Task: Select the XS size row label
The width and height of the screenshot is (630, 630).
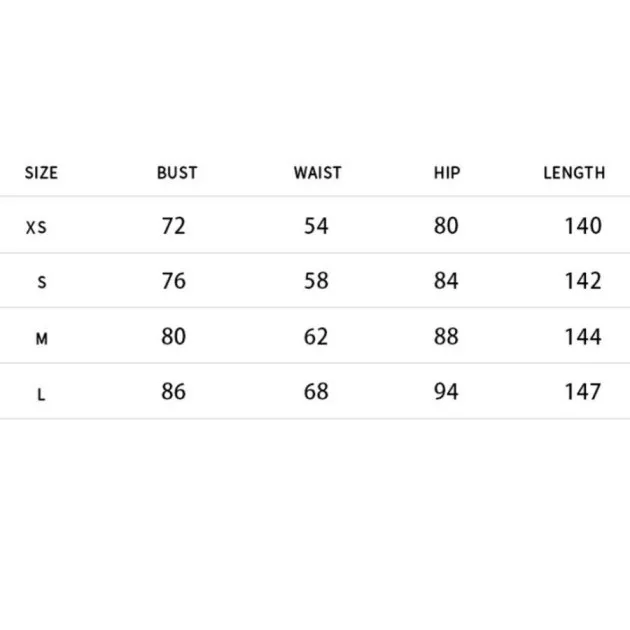Action: click(36, 227)
